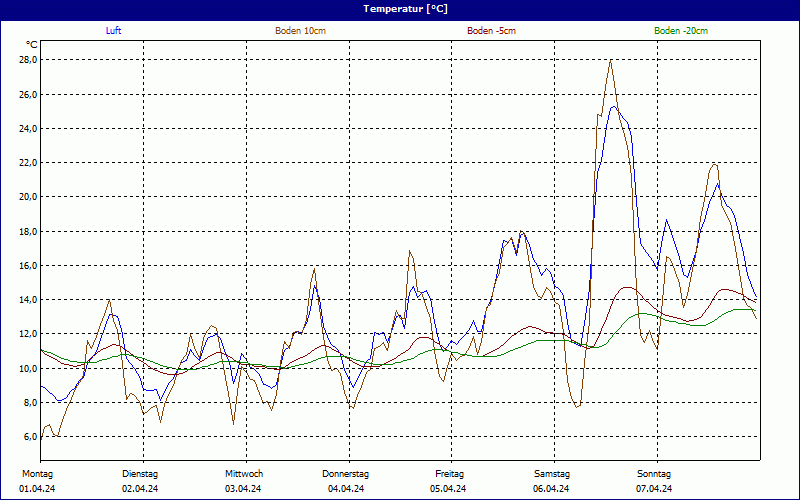Click the 14,0 y-axis value
Screen dimensions: 800x500
[x=28, y=300]
